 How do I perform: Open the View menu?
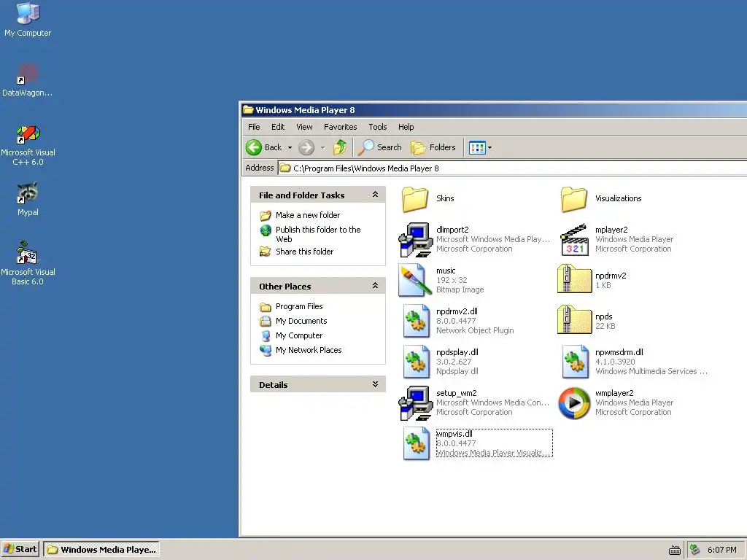click(304, 127)
